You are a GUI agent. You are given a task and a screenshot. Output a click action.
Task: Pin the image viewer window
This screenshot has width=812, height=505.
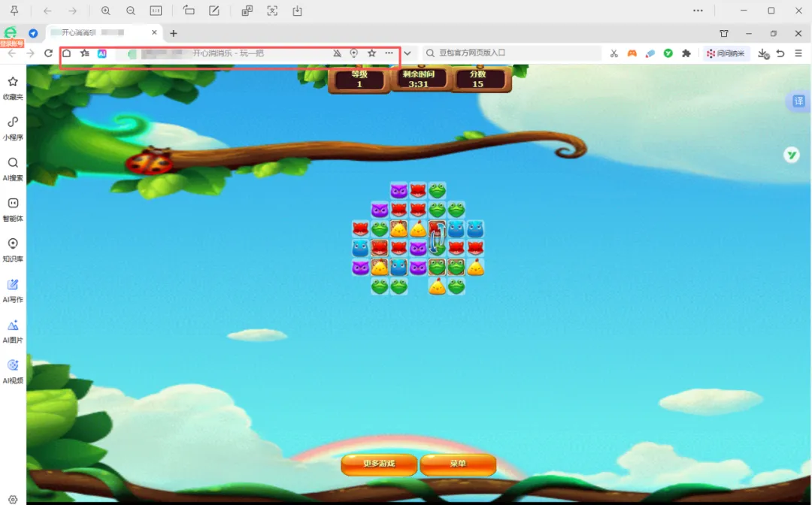point(14,11)
